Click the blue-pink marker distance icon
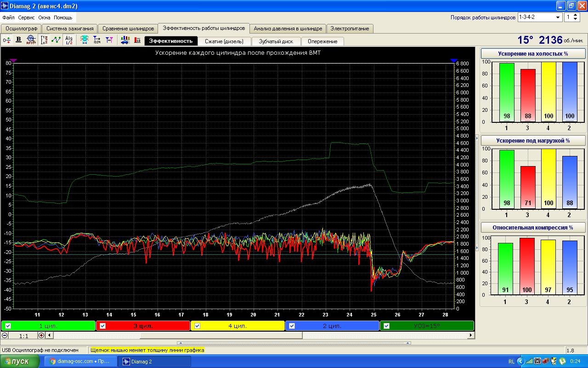The height and width of the screenshot is (368, 588). coord(109,40)
